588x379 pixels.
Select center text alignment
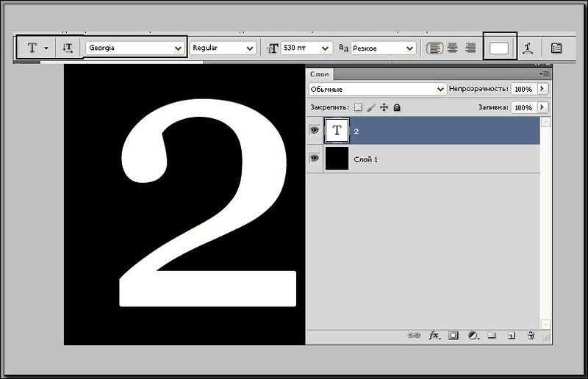coord(453,48)
